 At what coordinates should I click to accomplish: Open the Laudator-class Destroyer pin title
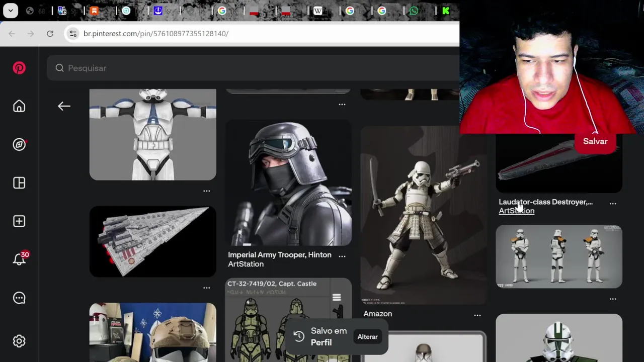(x=545, y=202)
